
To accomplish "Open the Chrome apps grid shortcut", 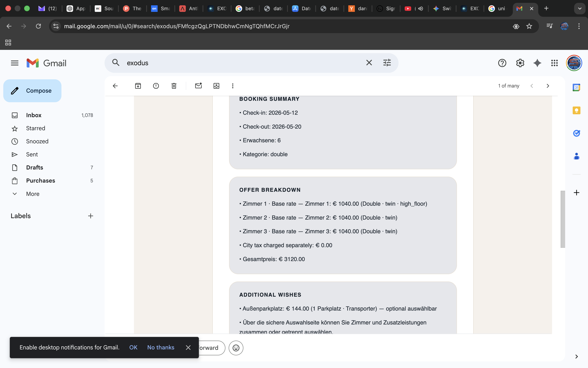I will (8, 43).
